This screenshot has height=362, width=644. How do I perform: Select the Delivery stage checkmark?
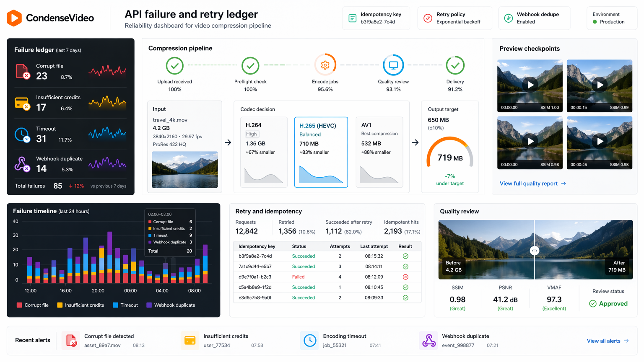[x=455, y=65]
